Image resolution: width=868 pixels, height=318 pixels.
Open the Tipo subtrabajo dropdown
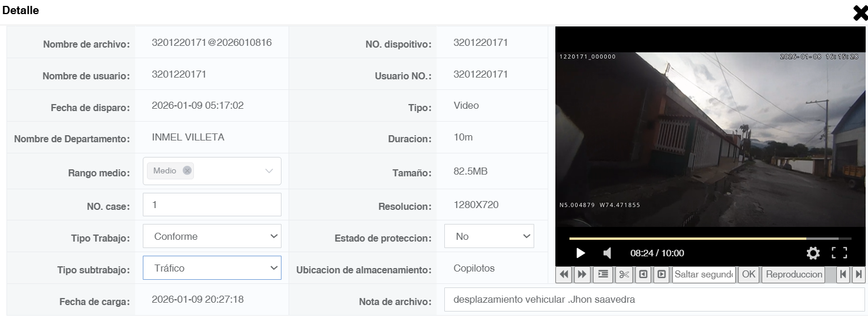[212, 268]
